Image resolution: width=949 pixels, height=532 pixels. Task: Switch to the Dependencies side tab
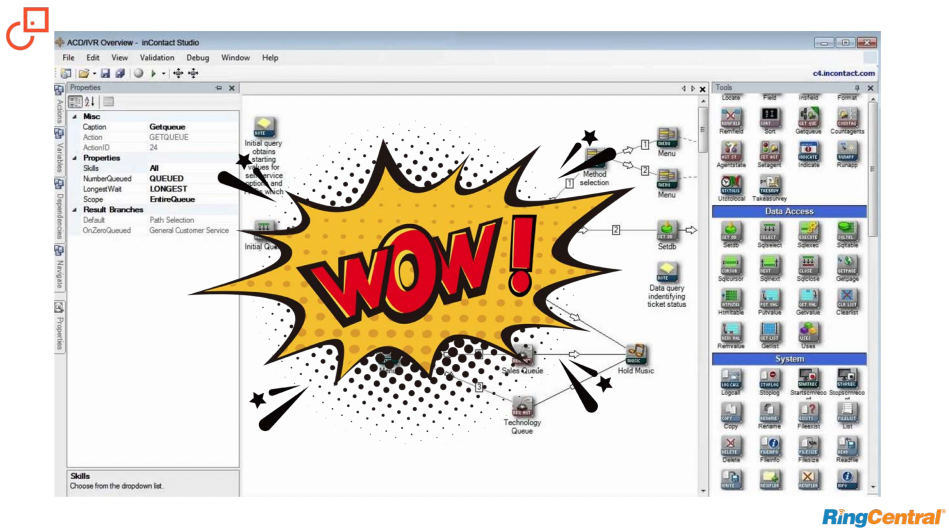click(x=59, y=209)
